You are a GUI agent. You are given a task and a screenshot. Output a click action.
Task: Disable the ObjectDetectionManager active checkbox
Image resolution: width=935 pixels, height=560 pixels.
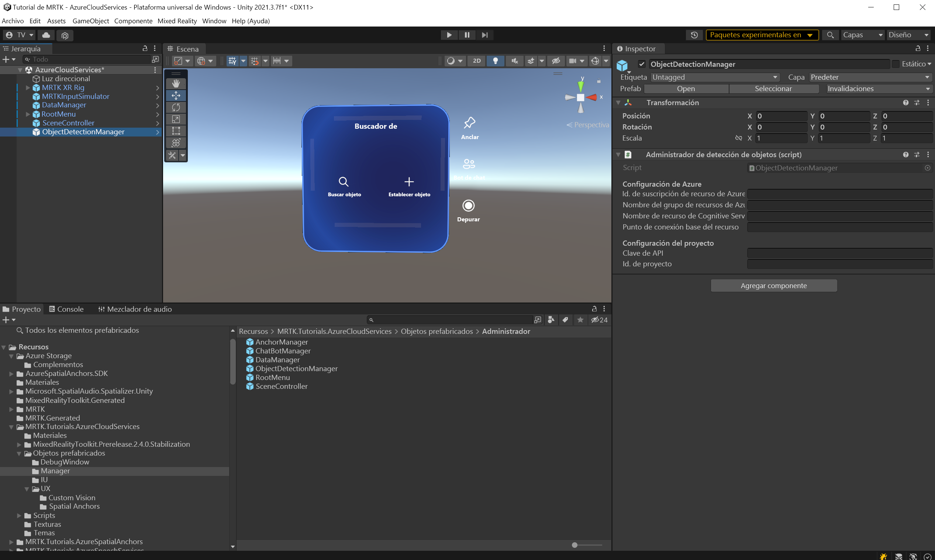[642, 64]
